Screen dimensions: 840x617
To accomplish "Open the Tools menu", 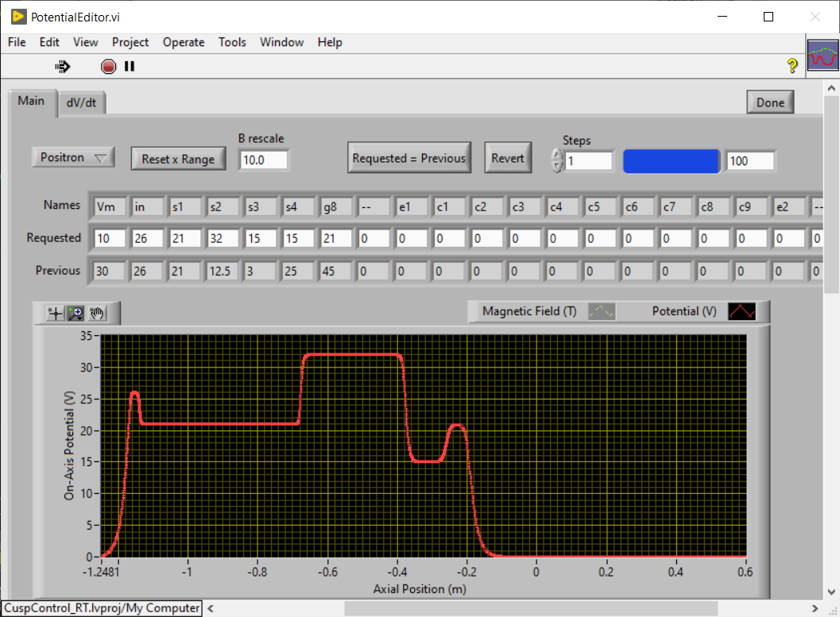I will (232, 42).
